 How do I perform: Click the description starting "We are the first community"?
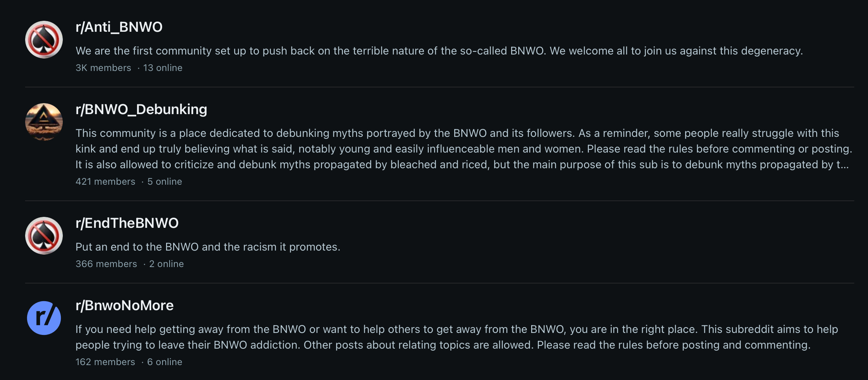point(439,51)
